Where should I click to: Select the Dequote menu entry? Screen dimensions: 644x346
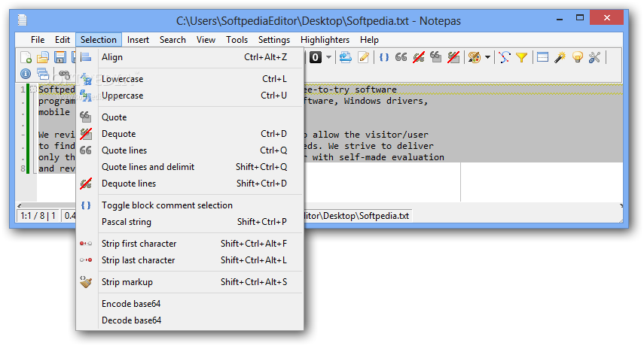coord(190,134)
